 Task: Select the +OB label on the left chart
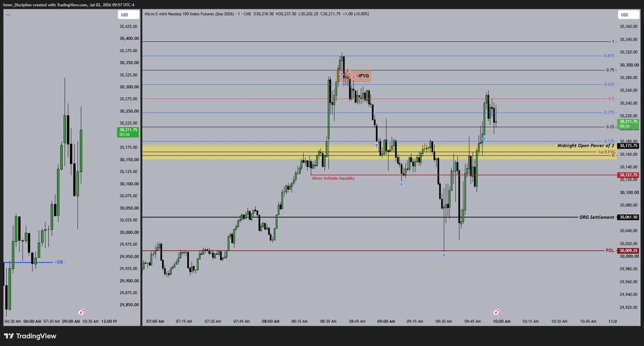pos(59,262)
